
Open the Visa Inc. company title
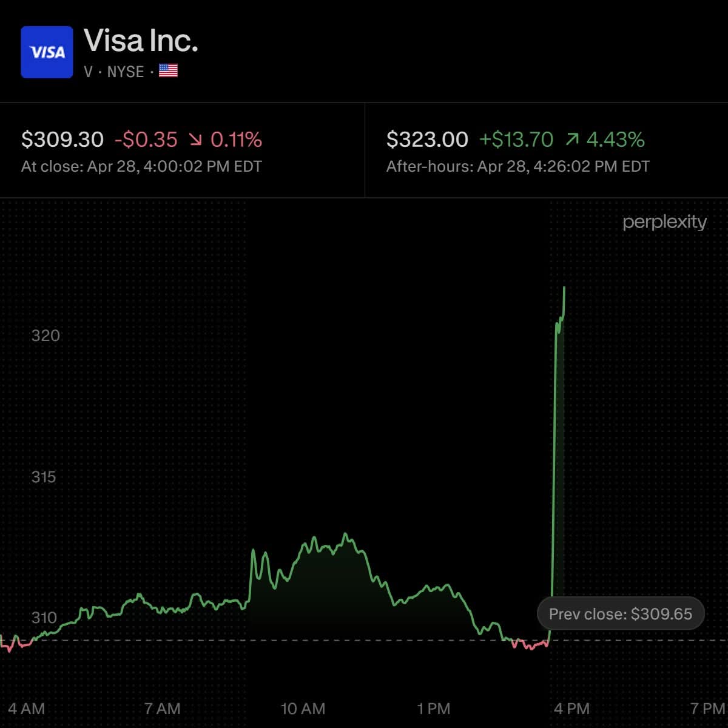click(141, 41)
